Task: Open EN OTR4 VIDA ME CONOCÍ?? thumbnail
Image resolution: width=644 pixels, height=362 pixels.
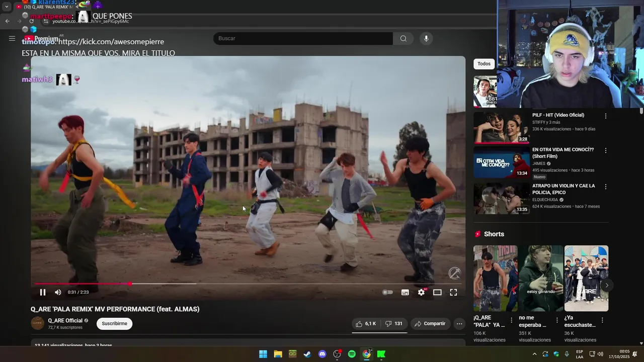Action: tap(501, 162)
